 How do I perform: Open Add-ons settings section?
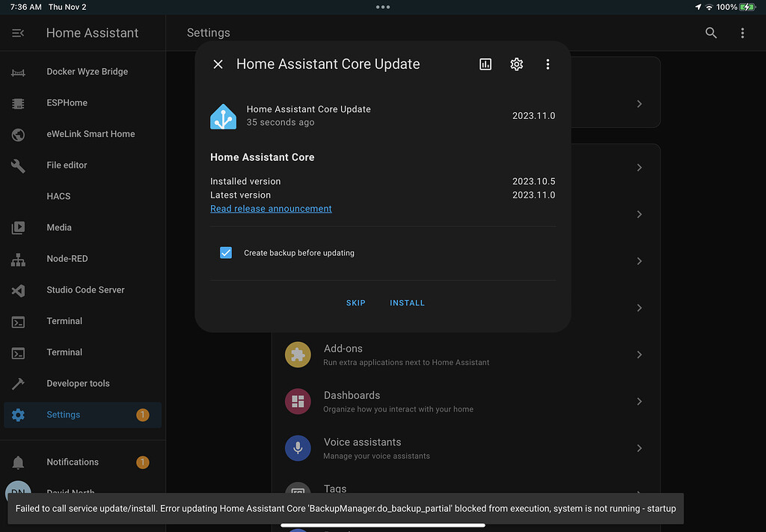[466, 355]
